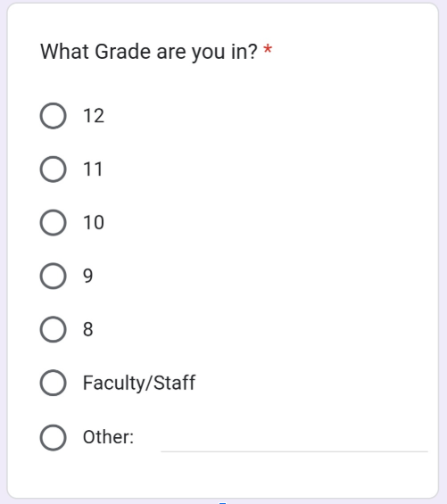Click the "Other:" label text
The height and width of the screenshot is (504, 447).
(x=108, y=437)
